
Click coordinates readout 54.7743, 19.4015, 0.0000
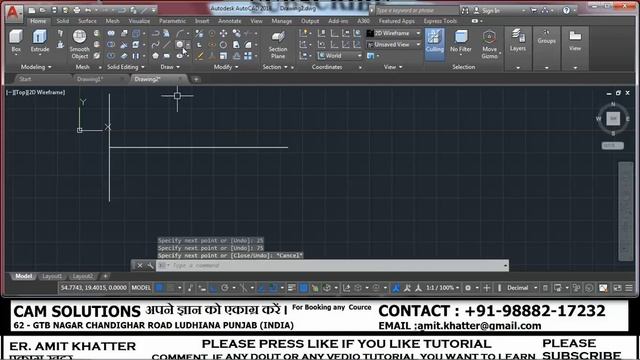[93, 288]
